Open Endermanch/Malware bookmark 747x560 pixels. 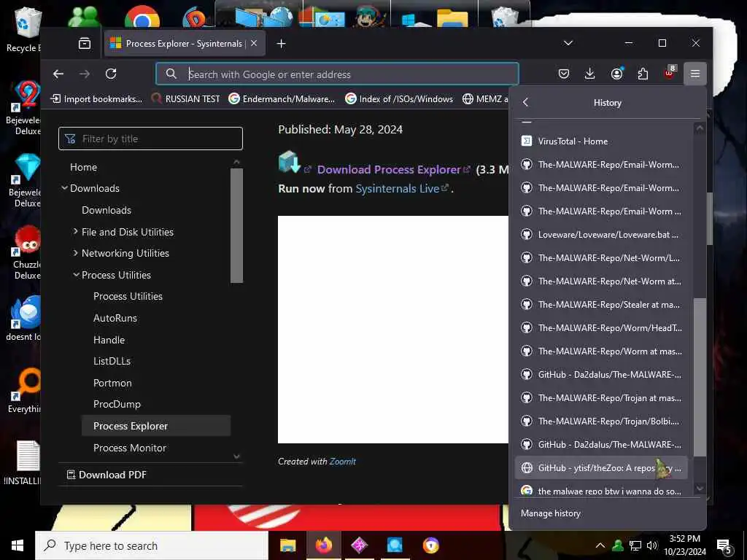(282, 99)
